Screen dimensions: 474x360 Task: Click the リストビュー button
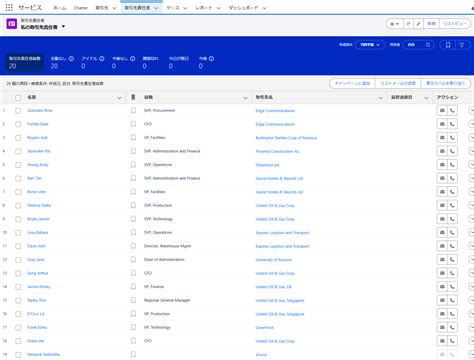[x=455, y=24]
